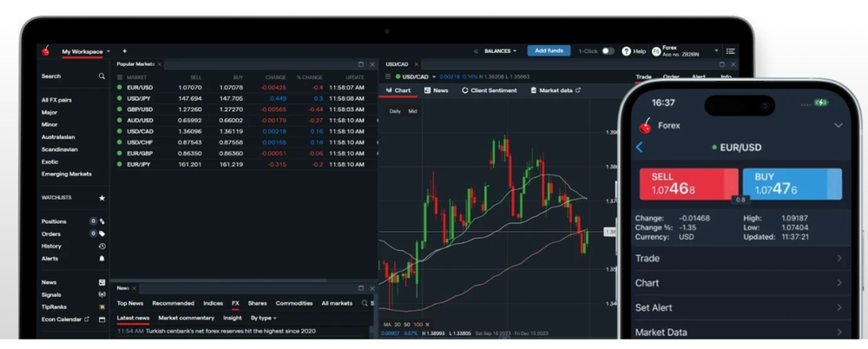This screenshot has width=868, height=349.
Task: Open the USD/CAD instrument dropdown
Action: pyautogui.click(x=434, y=77)
